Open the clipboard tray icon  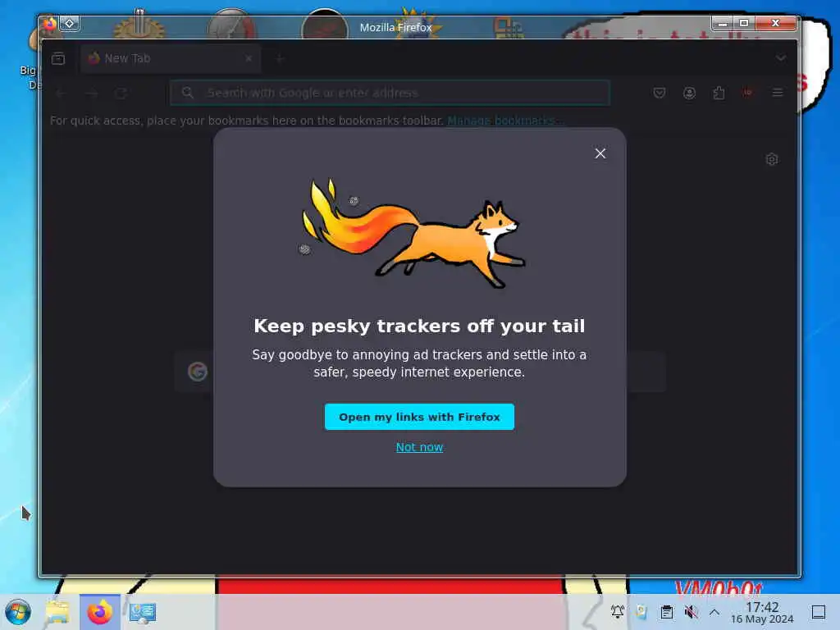point(666,611)
